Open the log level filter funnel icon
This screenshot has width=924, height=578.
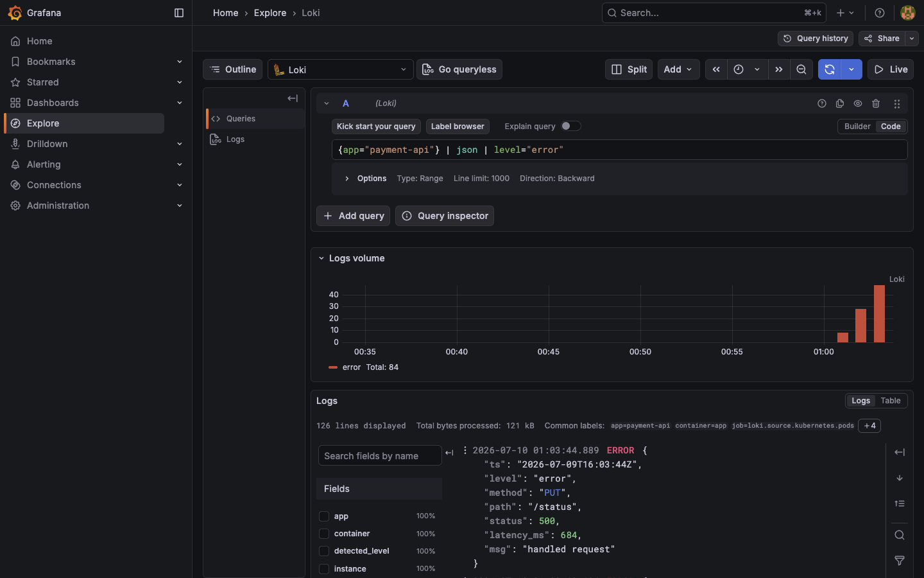point(900,561)
